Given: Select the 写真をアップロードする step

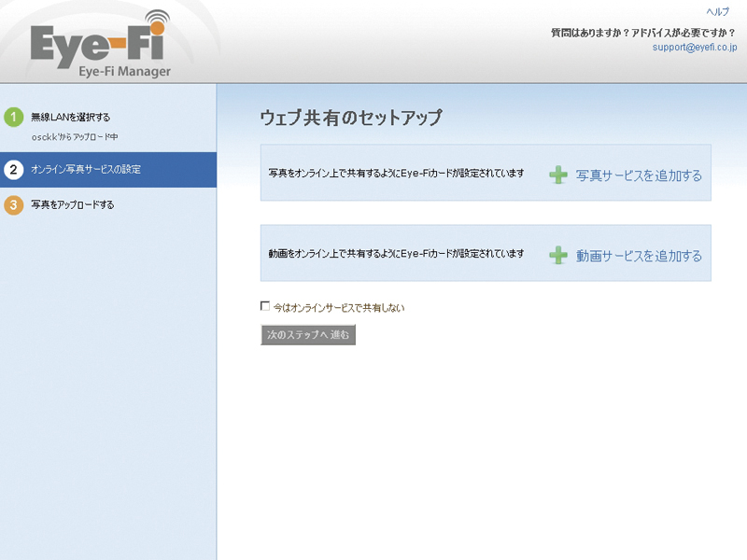Looking at the screenshot, I should (75, 203).
